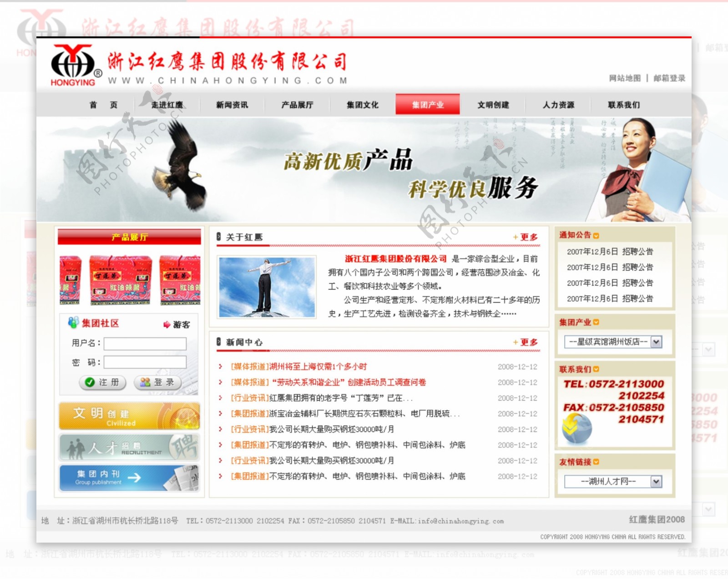Click into the 密码 password field
Viewport: 728px width, 579px height.
click(145, 362)
